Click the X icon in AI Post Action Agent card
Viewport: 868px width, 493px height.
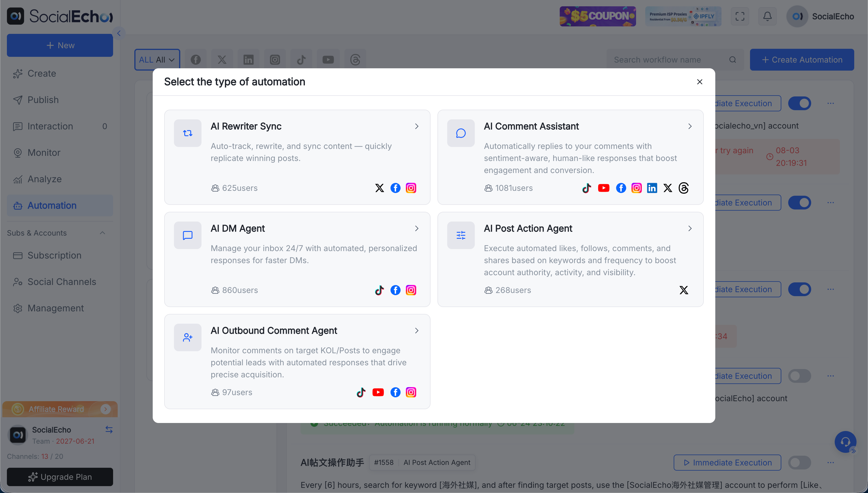(x=684, y=290)
